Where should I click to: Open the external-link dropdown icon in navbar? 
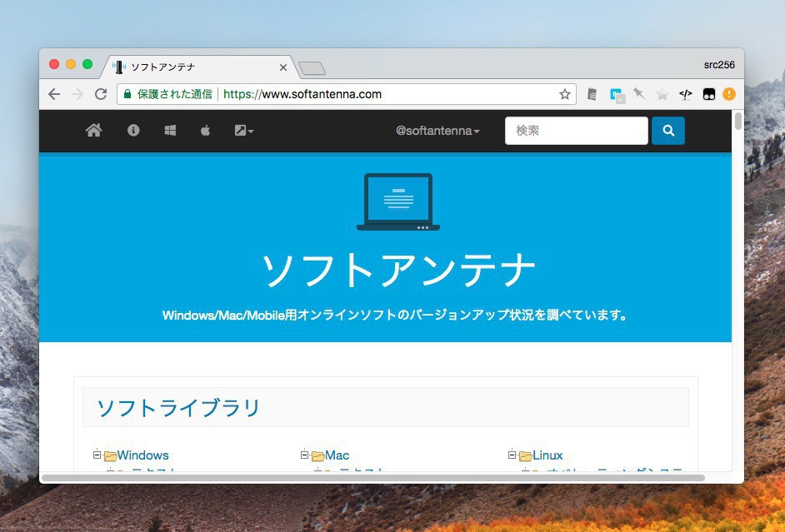point(244,131)
